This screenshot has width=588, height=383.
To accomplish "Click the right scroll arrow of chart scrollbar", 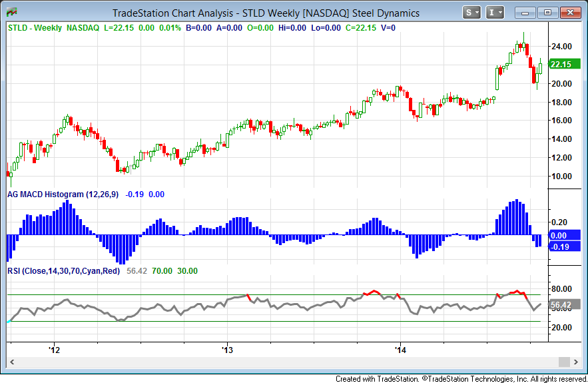I will coord(575,362).
